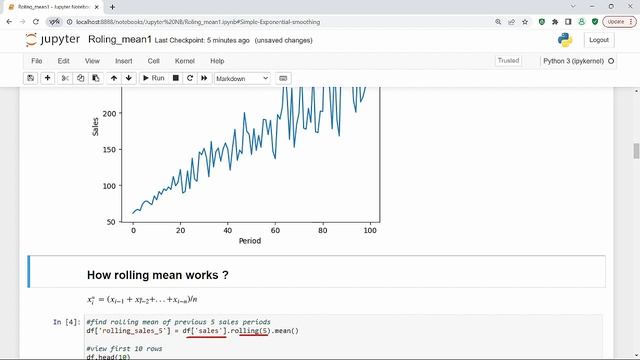
Task: Open the command palette keyboard icon
Action: pyautogui.click(x=283, y=78)
